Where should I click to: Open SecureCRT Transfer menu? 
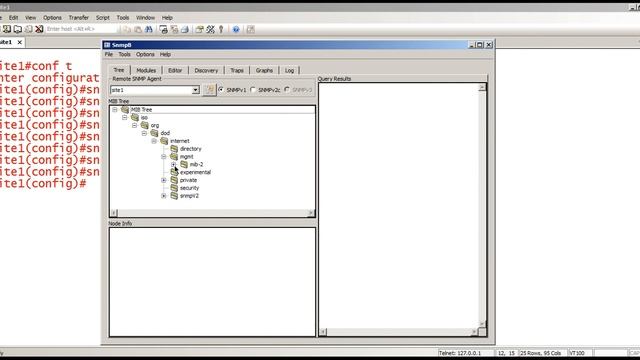[78, 18]
